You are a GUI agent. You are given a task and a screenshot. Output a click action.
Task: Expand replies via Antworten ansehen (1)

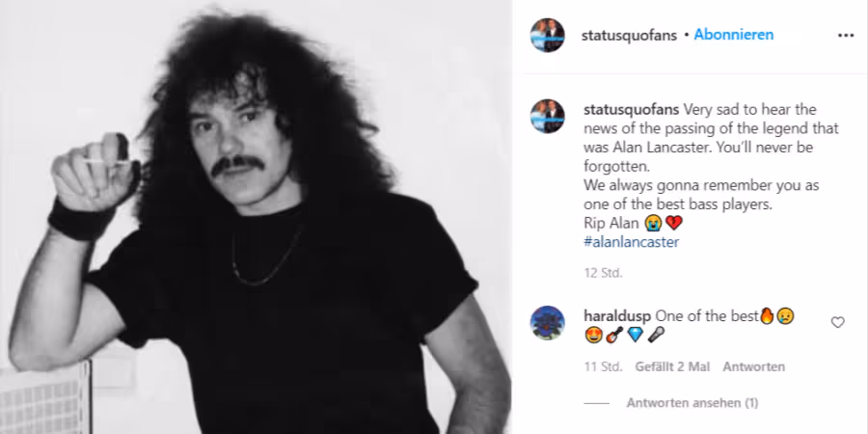692,403
